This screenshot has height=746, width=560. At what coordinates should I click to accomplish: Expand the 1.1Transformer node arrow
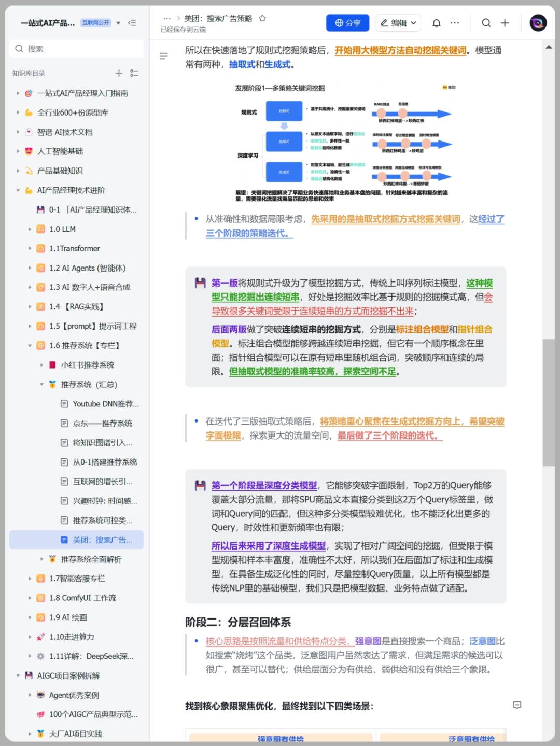point(30,248)
